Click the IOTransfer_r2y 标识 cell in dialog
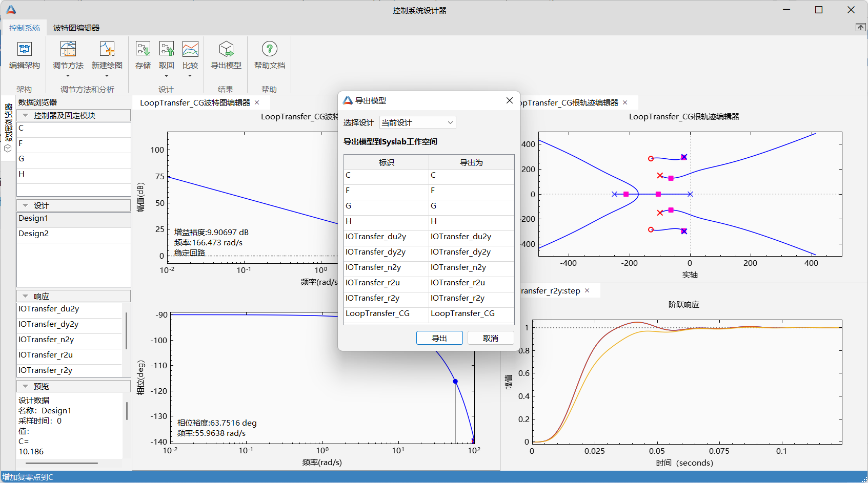This screenshot has height=483, width=868. click(x=387, y=300)
